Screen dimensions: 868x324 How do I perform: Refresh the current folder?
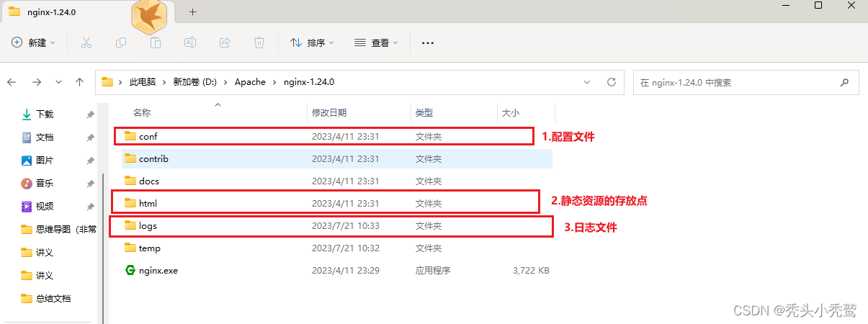coord(612,82)
